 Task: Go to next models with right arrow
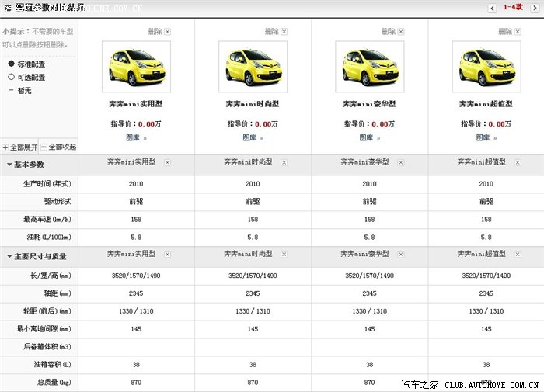535,8
